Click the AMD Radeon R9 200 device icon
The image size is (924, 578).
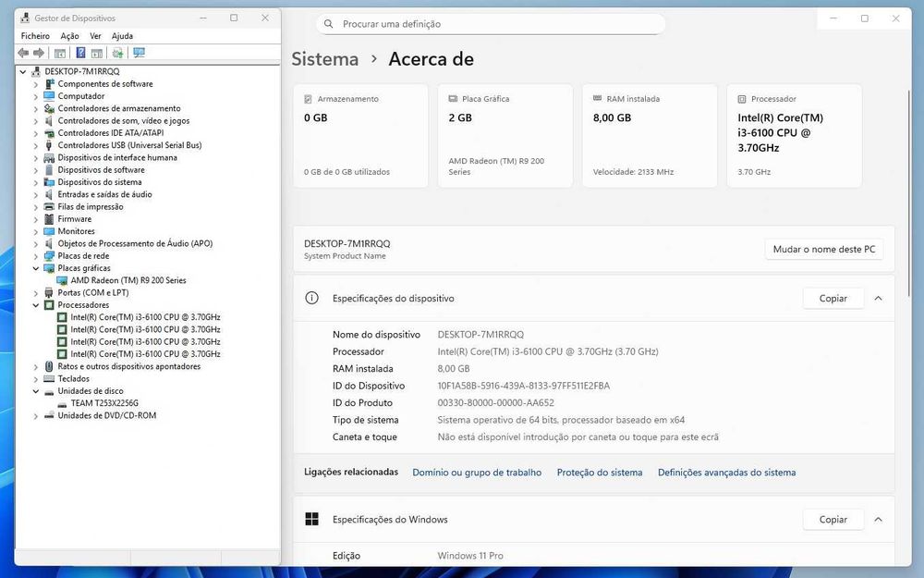[x=63, y=281]
